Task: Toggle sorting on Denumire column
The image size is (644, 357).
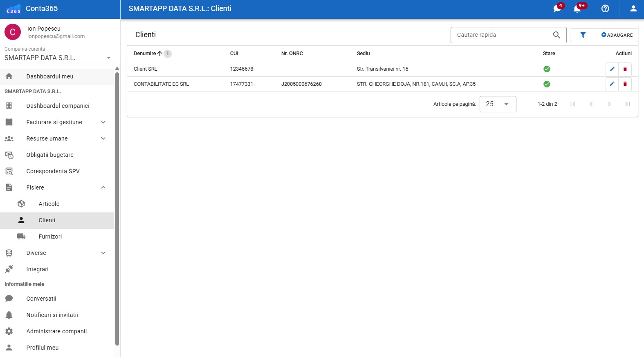Action: (x=145, y=54)
